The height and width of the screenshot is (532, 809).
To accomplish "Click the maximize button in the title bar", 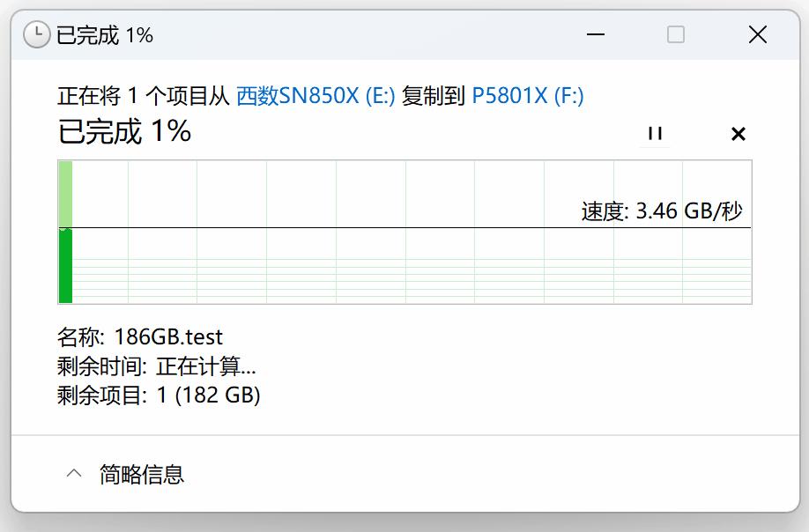I will [676, 35].
